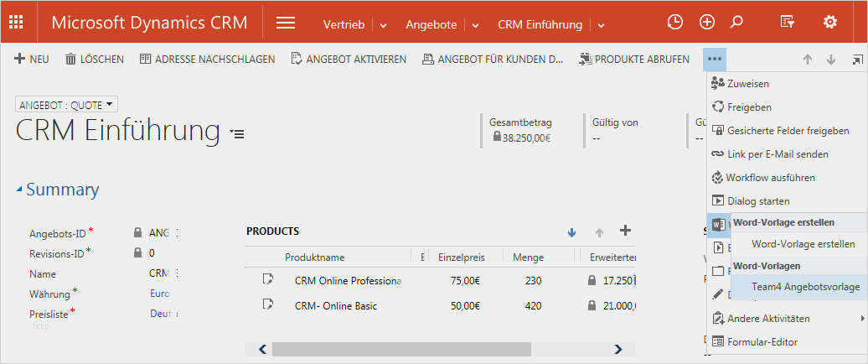Viewport: 868px width, 364px height.
Task: Go to next record down arrow
Action: click(x=831, y=60)
